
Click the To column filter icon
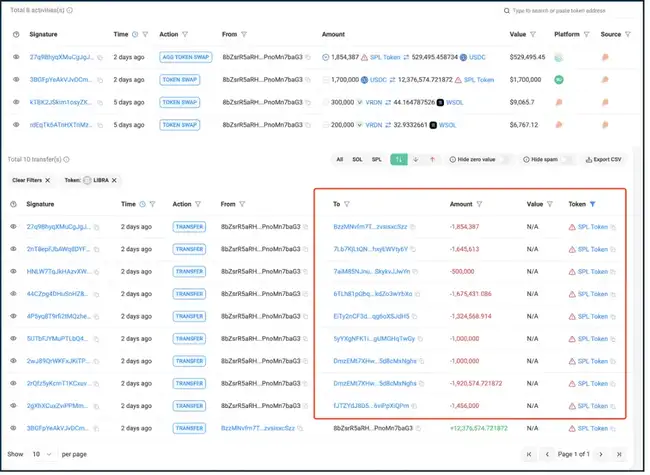click(x=347, y=203)
